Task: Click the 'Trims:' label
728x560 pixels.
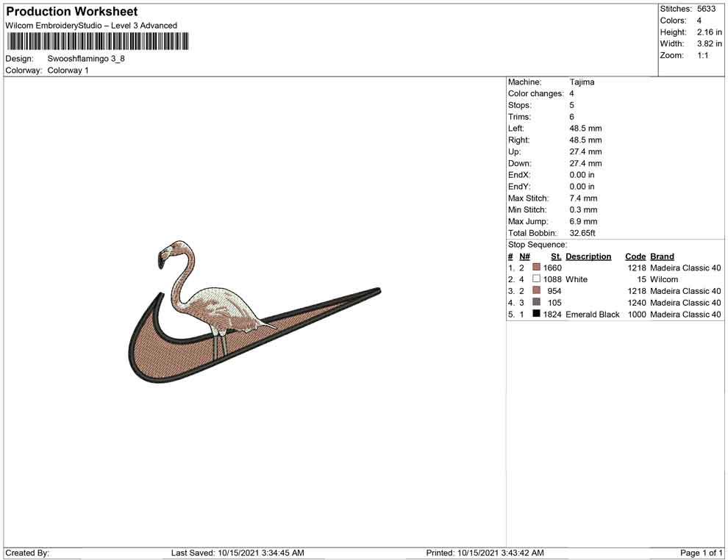Action: point(520,116)
